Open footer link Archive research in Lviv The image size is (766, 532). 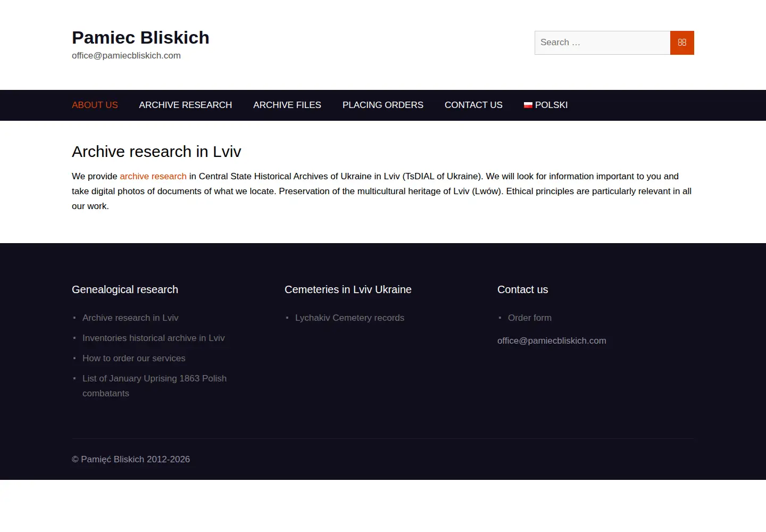tap(130, 318)
